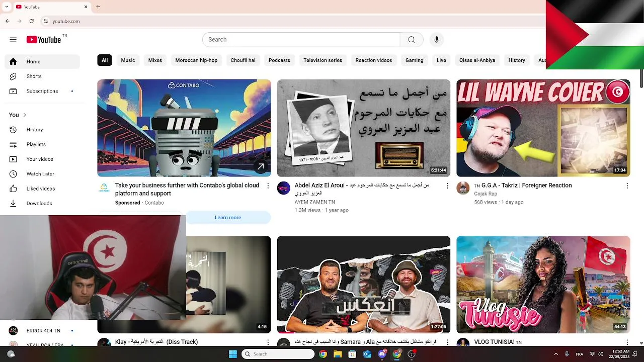Open ERROR 404 TN subscription channel
Viewport: 644px width, 362px height.
[x=42, y=331]
